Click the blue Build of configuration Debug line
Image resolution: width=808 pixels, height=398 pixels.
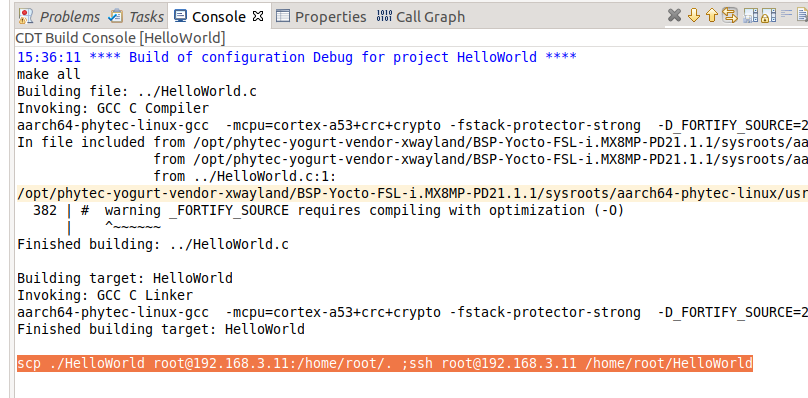click(x=297, y=57)
